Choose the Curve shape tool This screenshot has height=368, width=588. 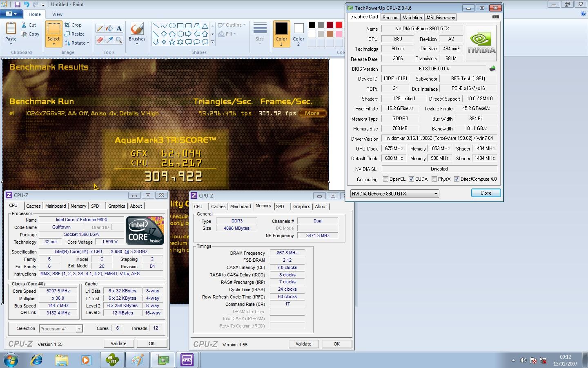pos(164,25)
